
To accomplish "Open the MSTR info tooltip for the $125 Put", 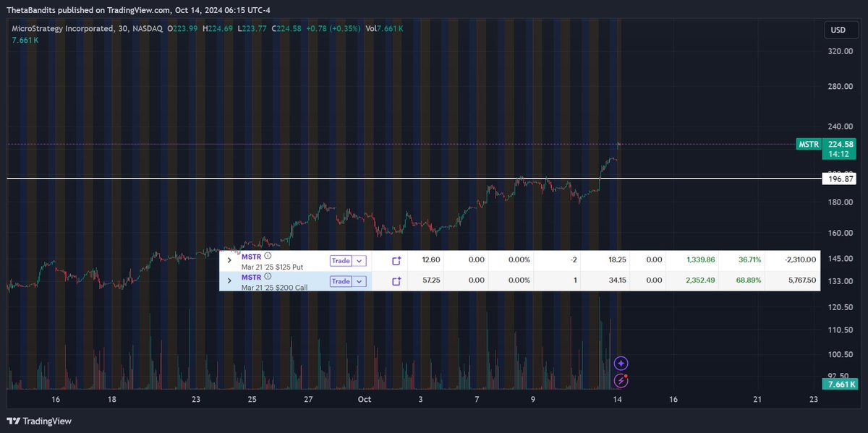I will [268, 256].
